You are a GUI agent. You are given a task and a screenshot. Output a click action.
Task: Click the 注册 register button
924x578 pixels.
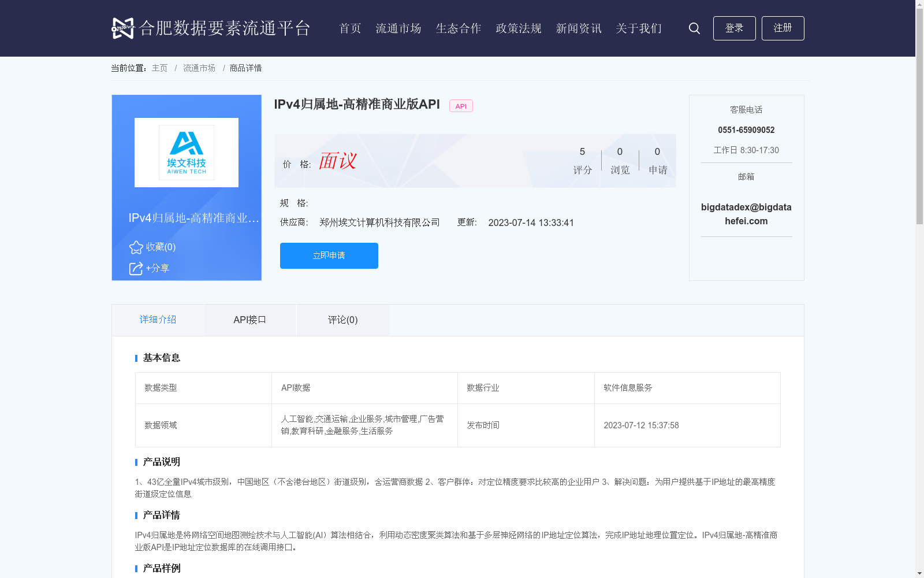tap(783, 28)
